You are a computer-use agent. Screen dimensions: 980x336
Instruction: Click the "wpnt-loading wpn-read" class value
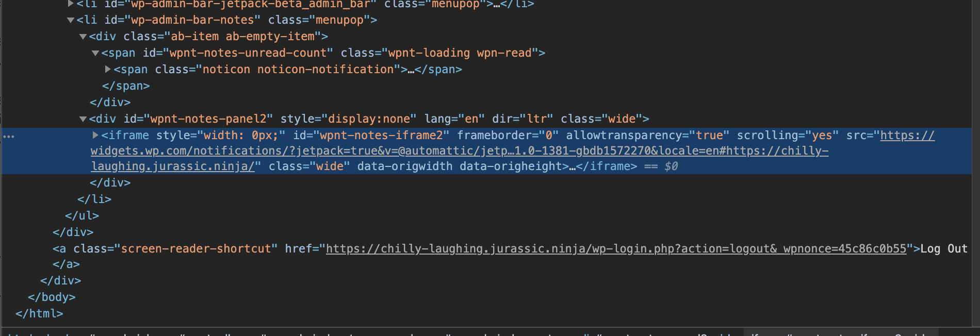click(463, 53)
